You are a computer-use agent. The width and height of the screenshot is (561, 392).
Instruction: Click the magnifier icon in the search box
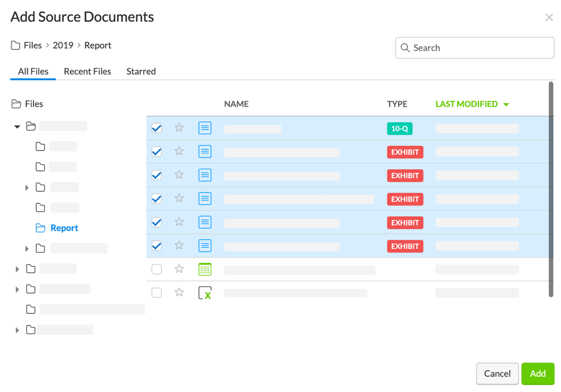coord(405,47)
